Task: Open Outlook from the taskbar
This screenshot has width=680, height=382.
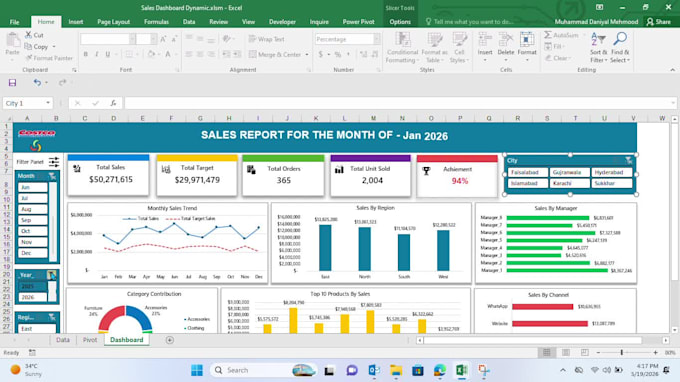Action: (374, 370)
